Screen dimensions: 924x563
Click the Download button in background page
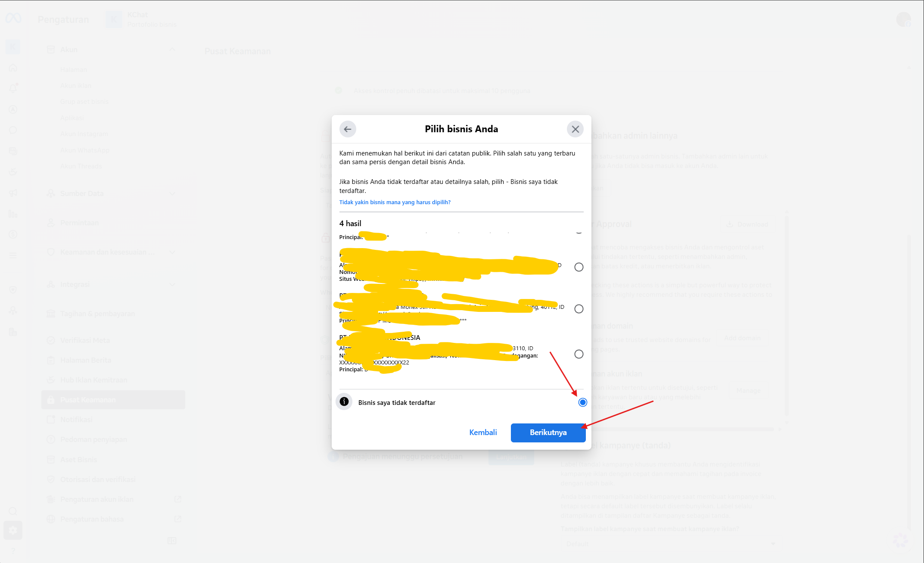point(747,224)
